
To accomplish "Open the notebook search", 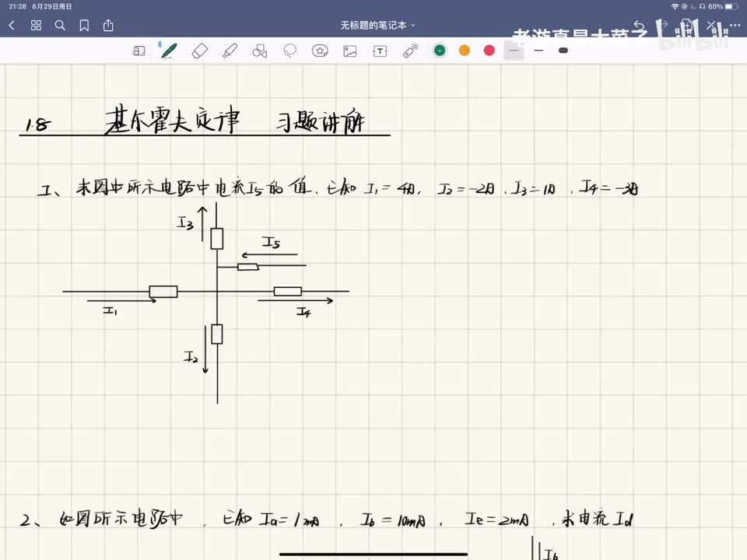I will (x=60, y=25).
